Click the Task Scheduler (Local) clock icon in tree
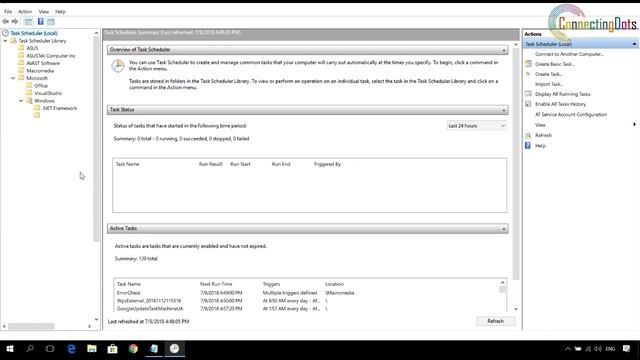Image resolution: width=640 pixels, height=360 pixels. [x=6, y=33]
